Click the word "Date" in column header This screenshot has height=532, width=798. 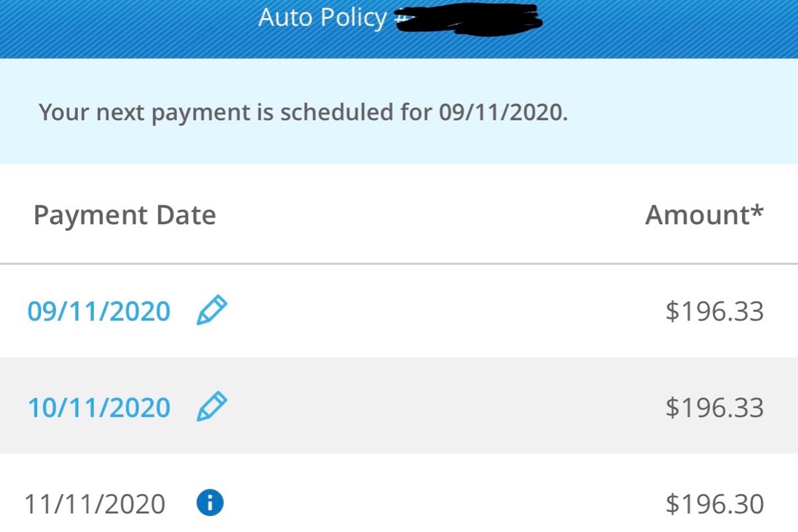[x=186, y=216]
